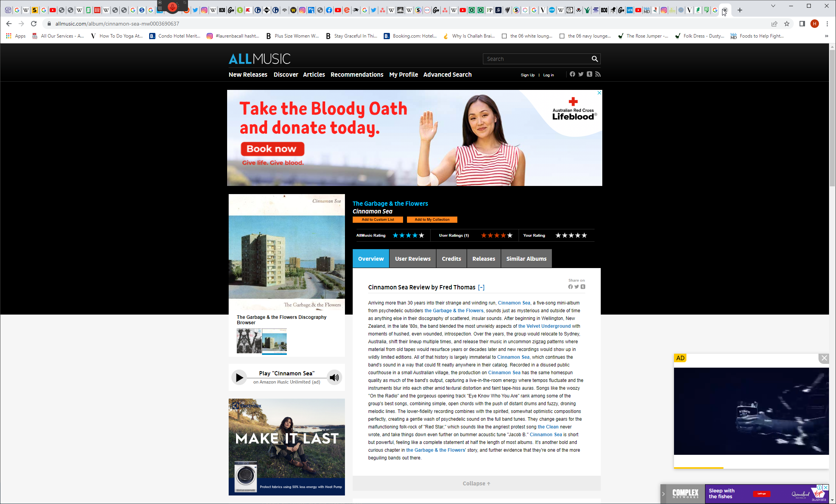Viewport: 836px width, 504px height.
Task: Open Foods to Help Fight bookmark
Action: pyautogui.click(x=757, y=36)
